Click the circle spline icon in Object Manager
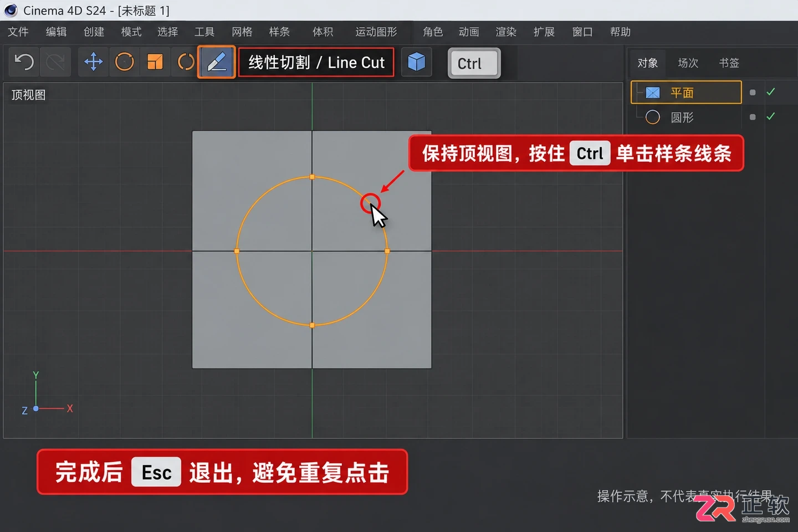 653,117
